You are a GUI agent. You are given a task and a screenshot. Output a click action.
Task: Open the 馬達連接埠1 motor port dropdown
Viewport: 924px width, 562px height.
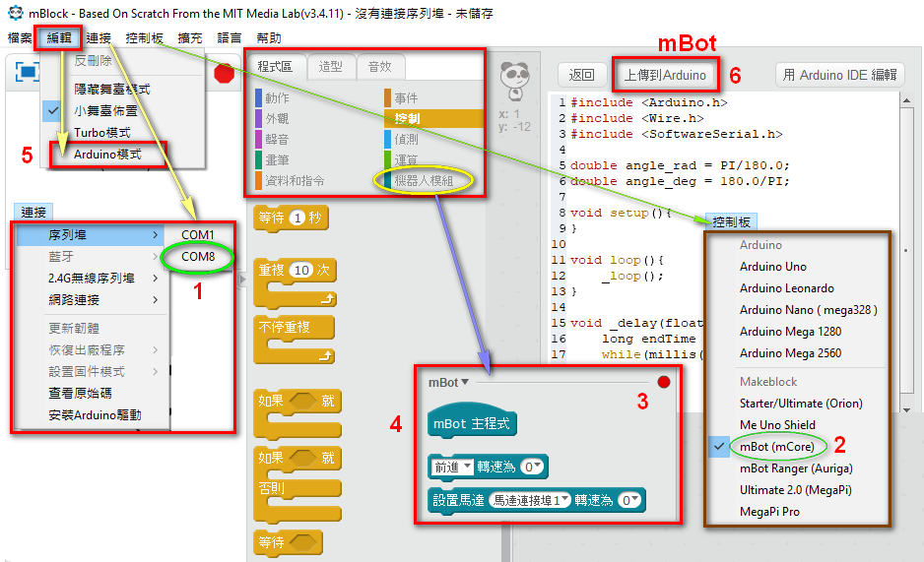pos(531,500)
